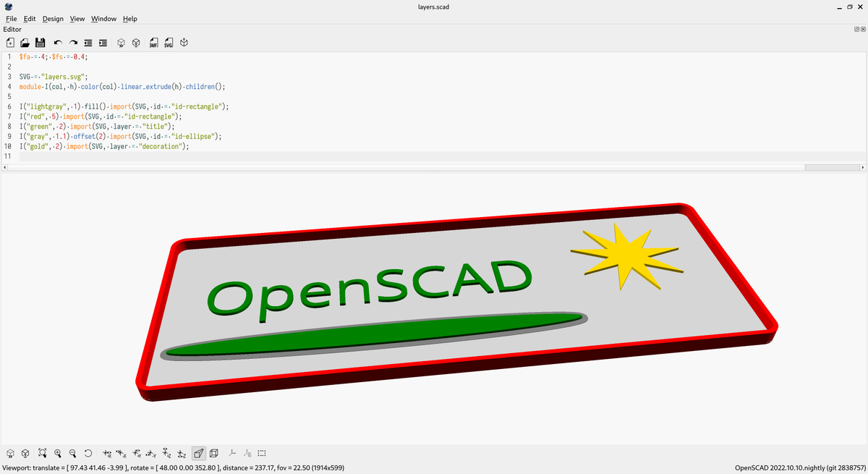The width and height of the screenshot is (868, 474).
Task: Run Preview from the editor toolbar
Action: 121,43
